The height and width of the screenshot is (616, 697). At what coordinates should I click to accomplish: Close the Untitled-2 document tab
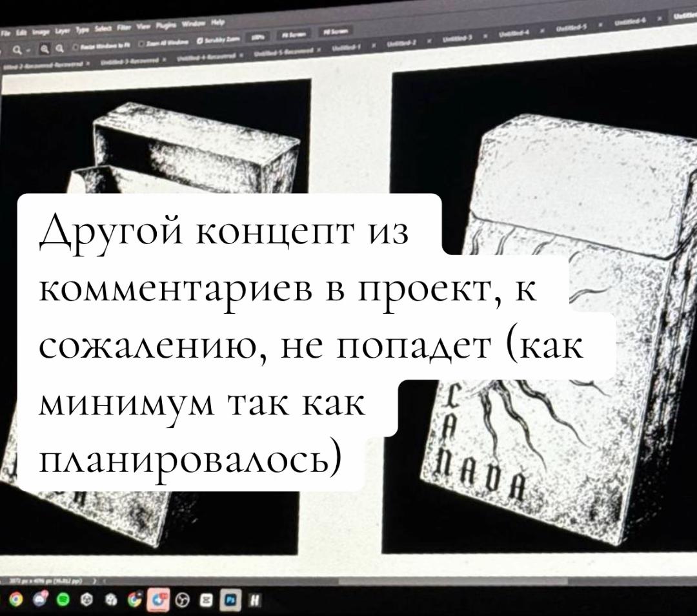pos(430,42)
